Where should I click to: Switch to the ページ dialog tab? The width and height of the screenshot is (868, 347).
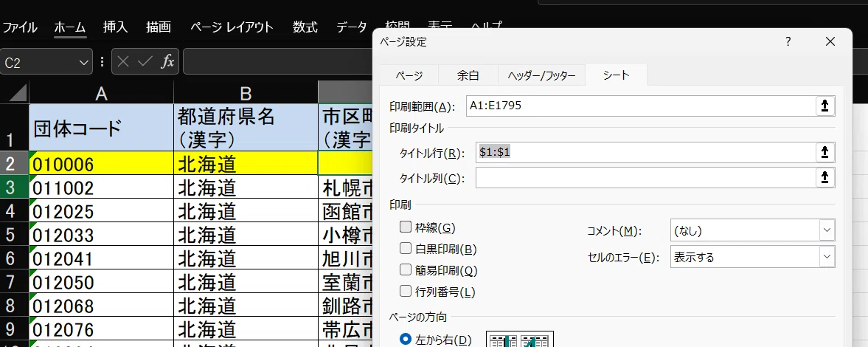click(x=409, y=75)
